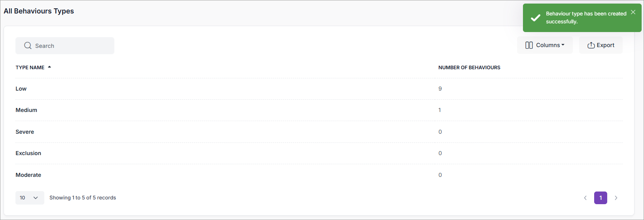Open the Medium behaviour type row
The height and width of the screenshot is (220, 644).
[x=27, y=110]
